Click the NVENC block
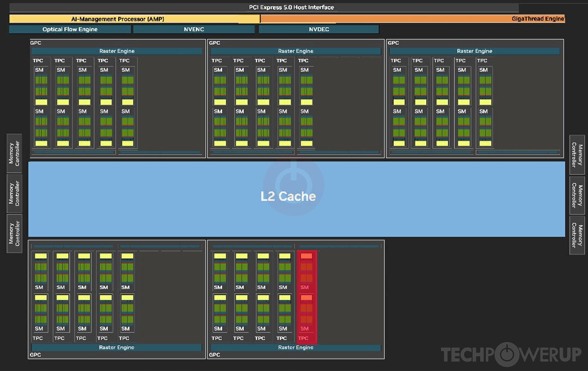 click(x=194, y=29)
